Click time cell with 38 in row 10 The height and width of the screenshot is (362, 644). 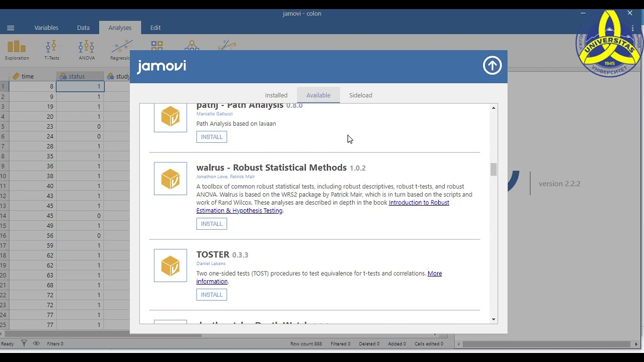(33, 176)
